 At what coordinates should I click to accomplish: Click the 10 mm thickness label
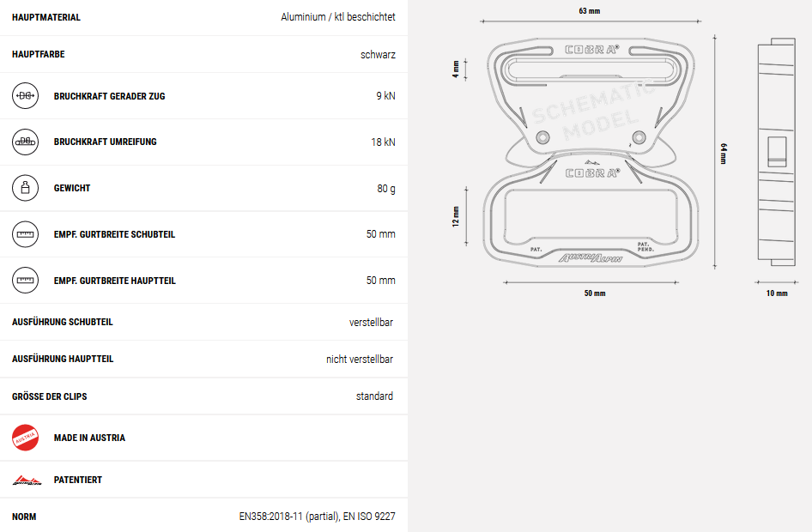(777, 293)
